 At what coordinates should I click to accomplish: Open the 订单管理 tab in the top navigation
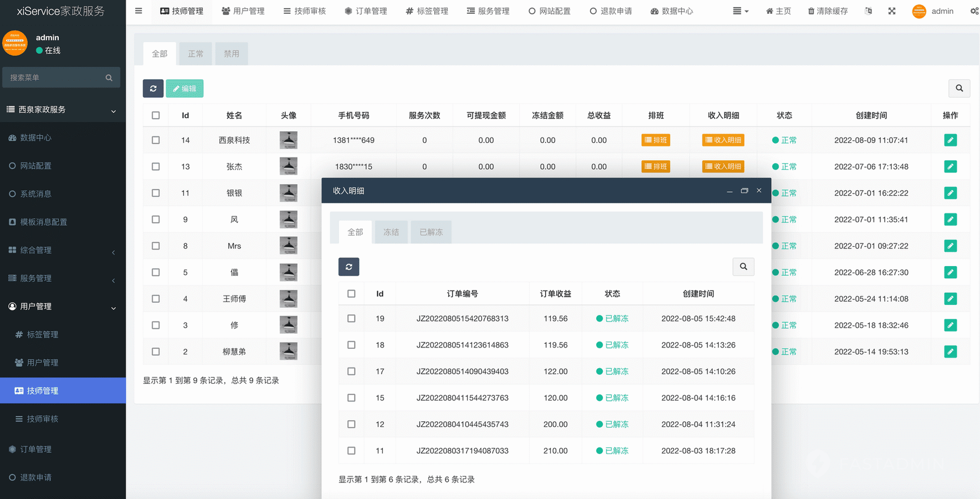tap(366, 11)
